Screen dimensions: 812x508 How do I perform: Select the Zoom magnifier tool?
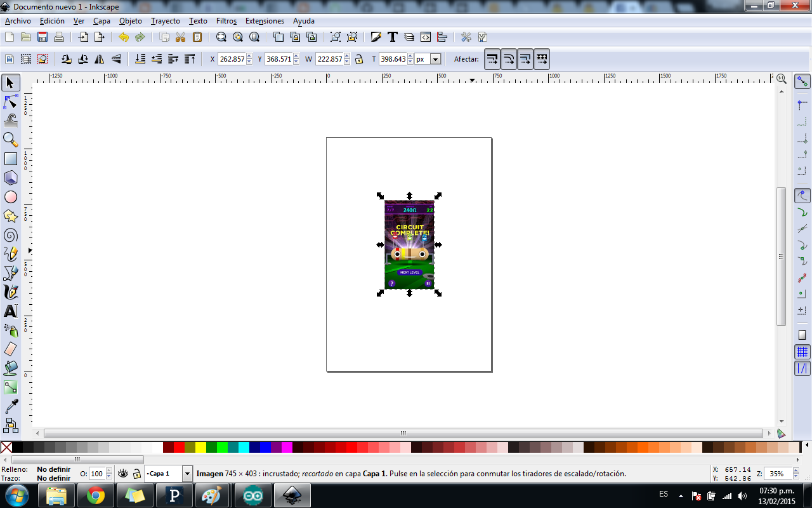(x=11, y=140)
